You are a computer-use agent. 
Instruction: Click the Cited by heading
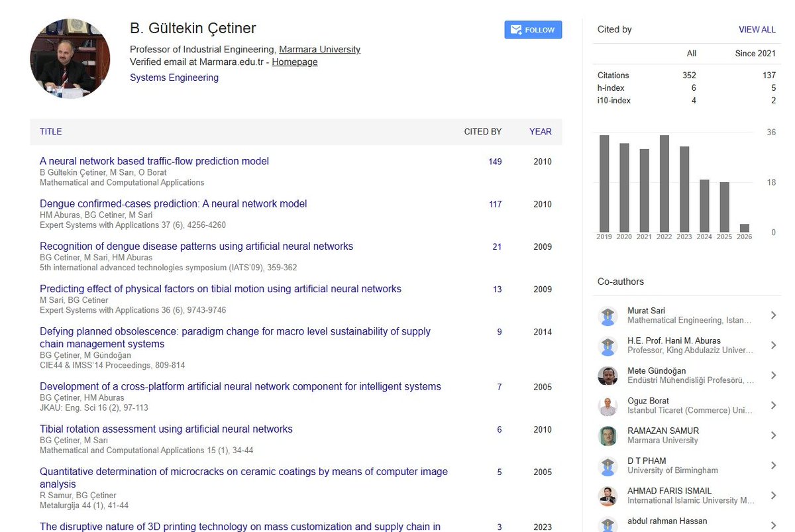tap(614, 29)
